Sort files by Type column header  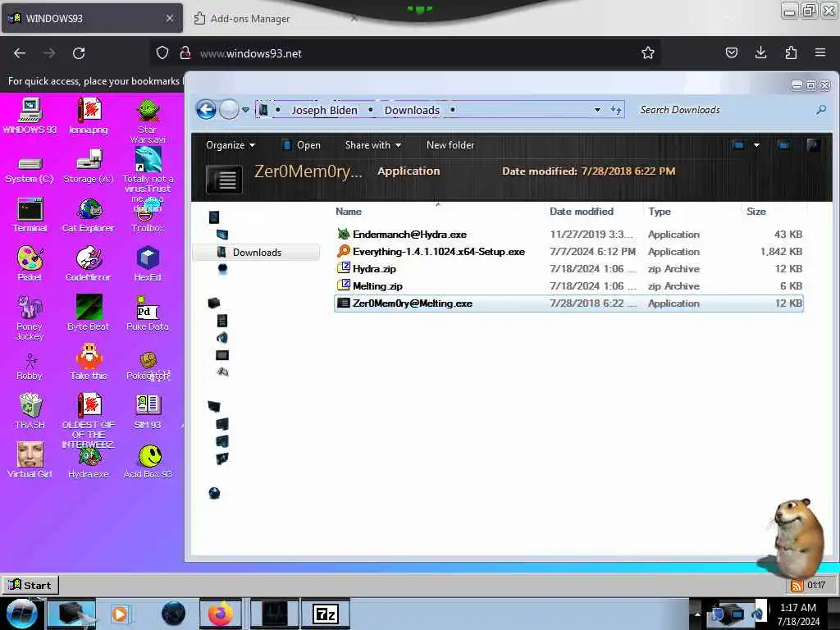[x=660, y=212]
